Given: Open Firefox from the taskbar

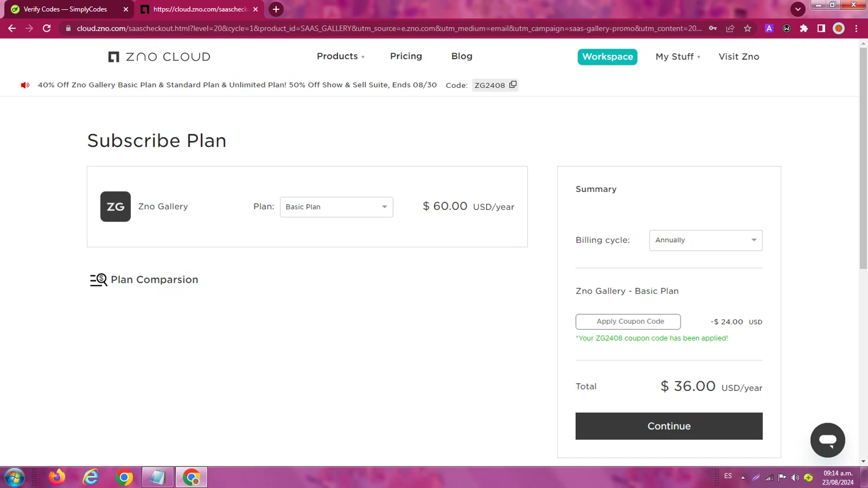Looking at the screenshot, I should (x=57, y=477).
